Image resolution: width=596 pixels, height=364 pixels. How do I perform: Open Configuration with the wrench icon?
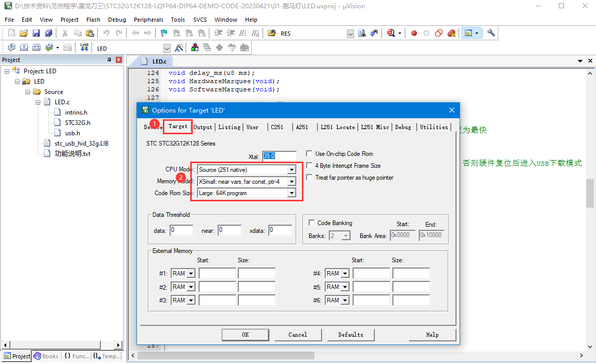point(491,33)
